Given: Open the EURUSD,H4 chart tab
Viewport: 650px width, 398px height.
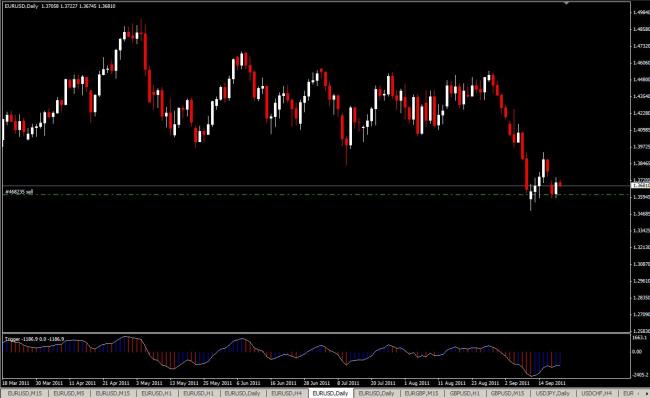Looking at the screenshot, I should pyautogui.click(x=286, y=393).
